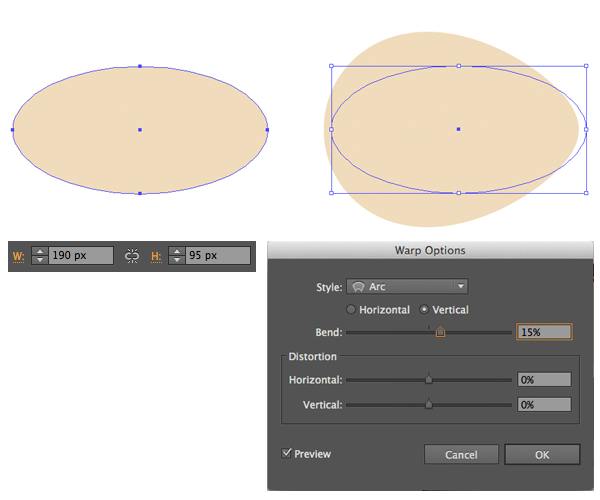The width and height of the screenshot is (600, 500).
Task: Select the Vertical radio button
Action: [424, 310]
